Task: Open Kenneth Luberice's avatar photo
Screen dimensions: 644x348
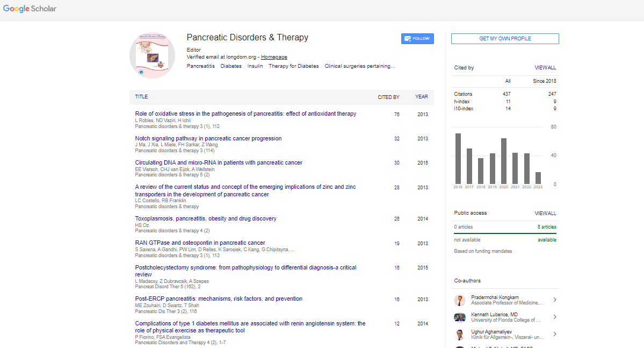Action: pos(460,317)
